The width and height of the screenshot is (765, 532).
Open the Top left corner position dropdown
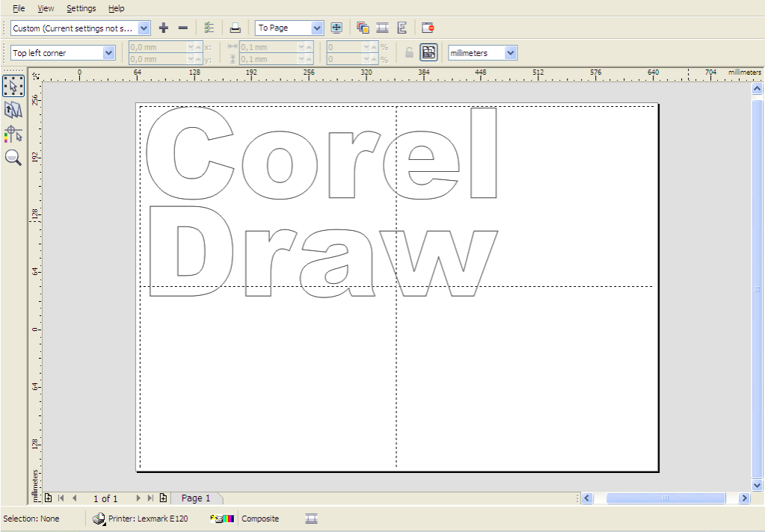click(108, 52)
